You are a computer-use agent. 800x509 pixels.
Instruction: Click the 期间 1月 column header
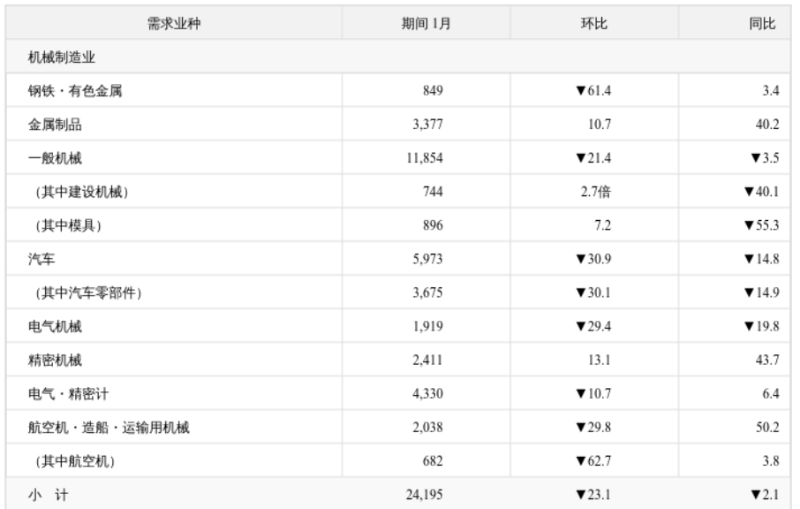point(426,23)
